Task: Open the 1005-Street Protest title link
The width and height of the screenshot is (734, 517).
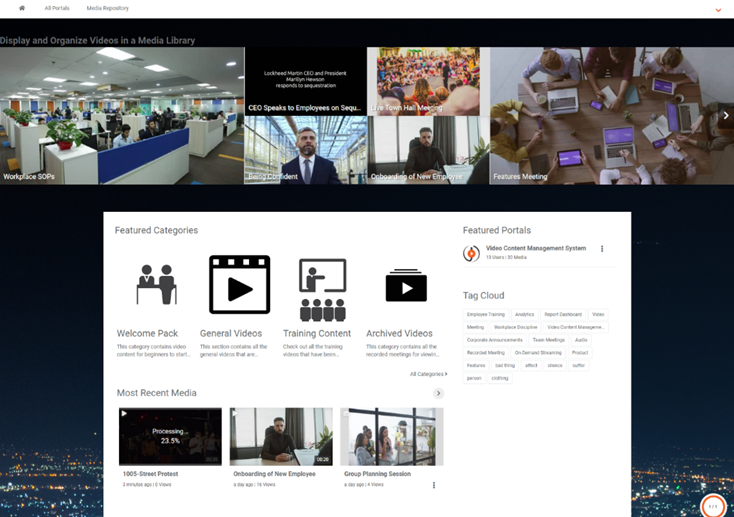Action: (x=149, y=474)
